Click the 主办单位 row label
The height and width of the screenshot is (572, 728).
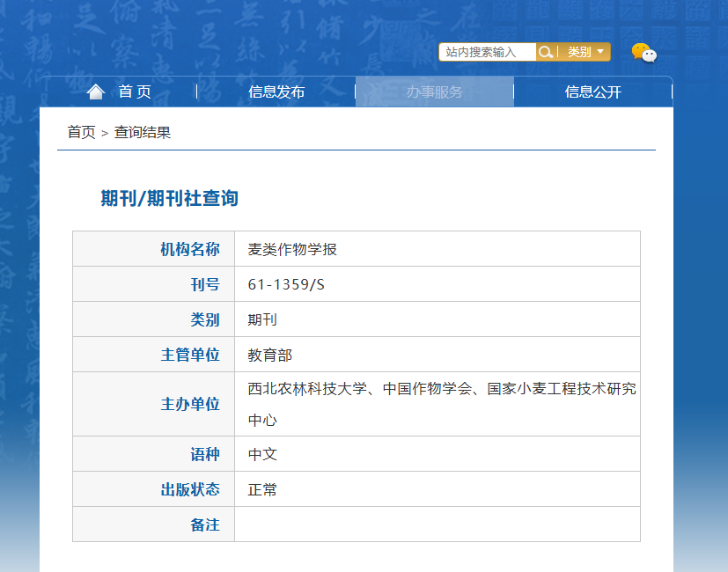(x=190, y=404)
